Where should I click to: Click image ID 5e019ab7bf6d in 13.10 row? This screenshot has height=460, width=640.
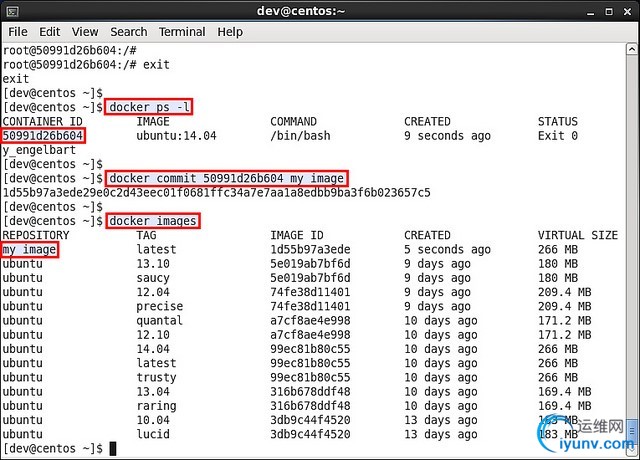tap(310, 264)
